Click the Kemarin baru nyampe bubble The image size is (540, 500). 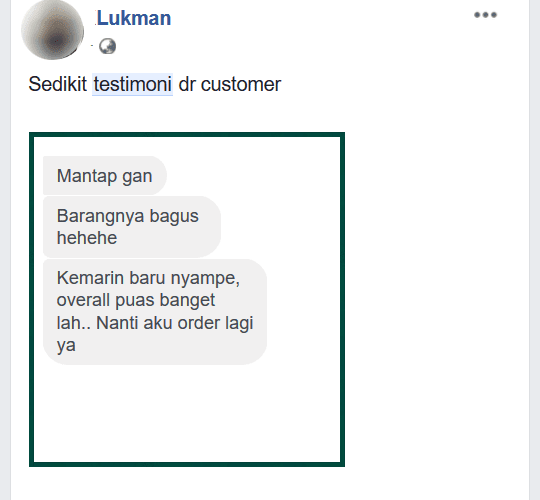coord(155,312)
